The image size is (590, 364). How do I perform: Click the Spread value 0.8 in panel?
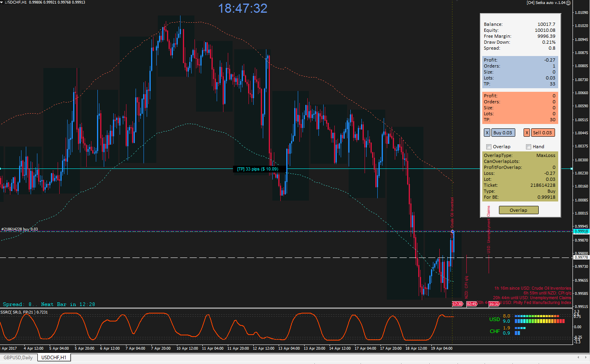tap(552, 48)
